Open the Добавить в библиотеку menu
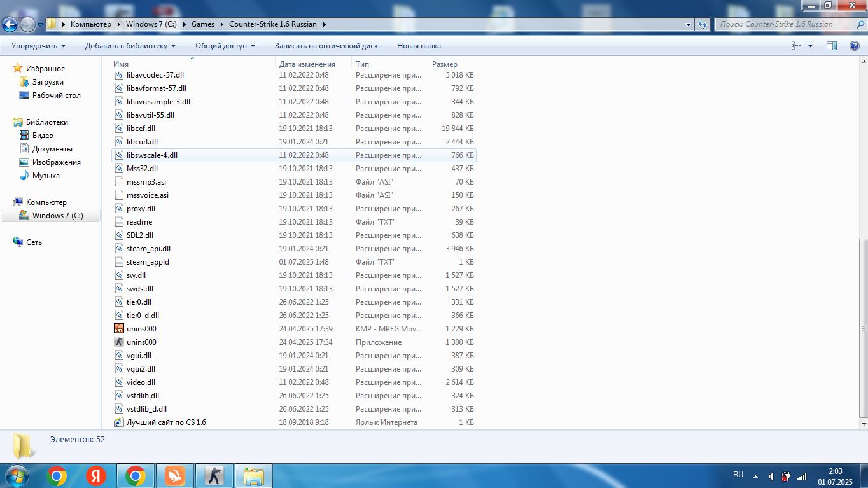 point(130,46)
